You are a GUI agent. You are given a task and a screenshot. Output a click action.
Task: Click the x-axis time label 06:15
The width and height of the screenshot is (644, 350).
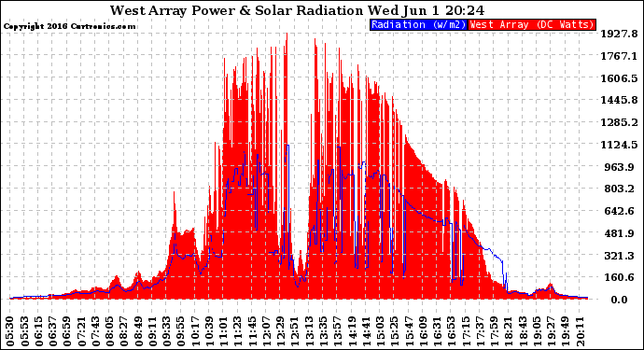click(39, 331)
